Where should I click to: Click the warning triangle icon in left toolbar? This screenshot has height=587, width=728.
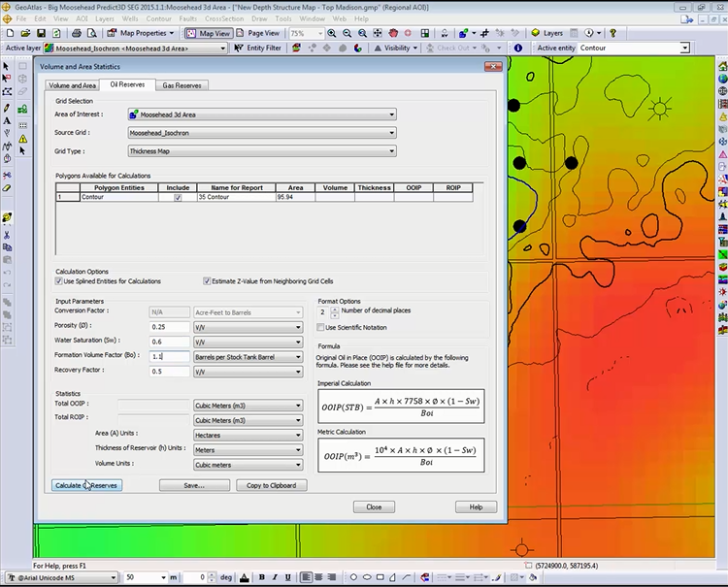(22, 139)
